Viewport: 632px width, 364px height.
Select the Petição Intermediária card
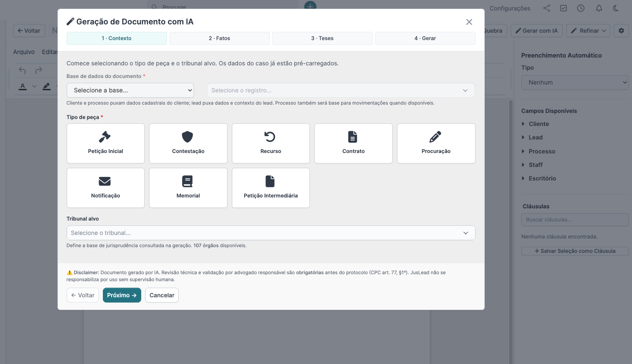(271, 188)
